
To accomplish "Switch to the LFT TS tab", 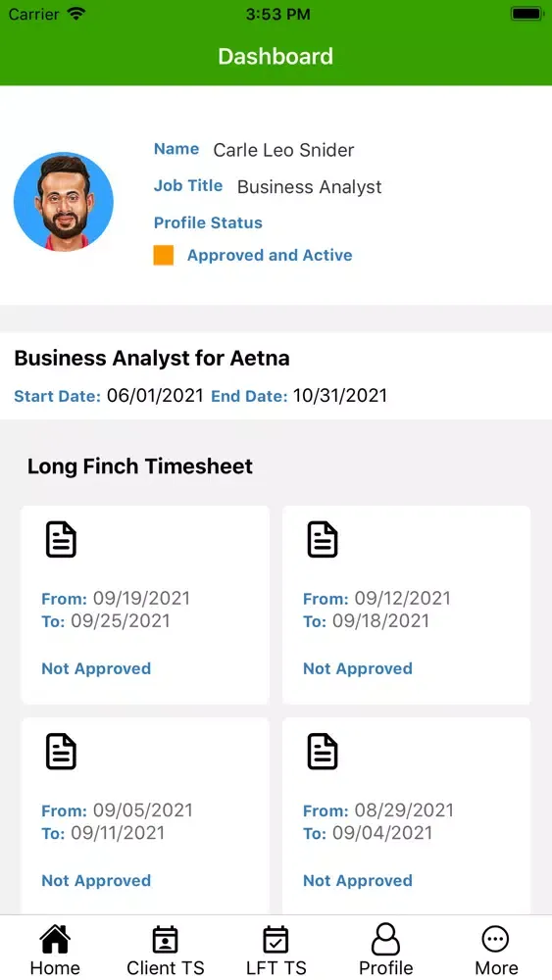I will pos(276,951).
